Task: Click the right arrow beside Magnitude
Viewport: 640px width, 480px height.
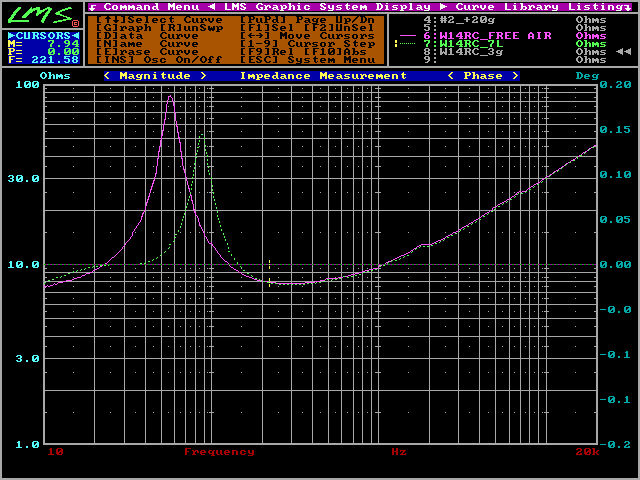Action: [x=203, y=76]
